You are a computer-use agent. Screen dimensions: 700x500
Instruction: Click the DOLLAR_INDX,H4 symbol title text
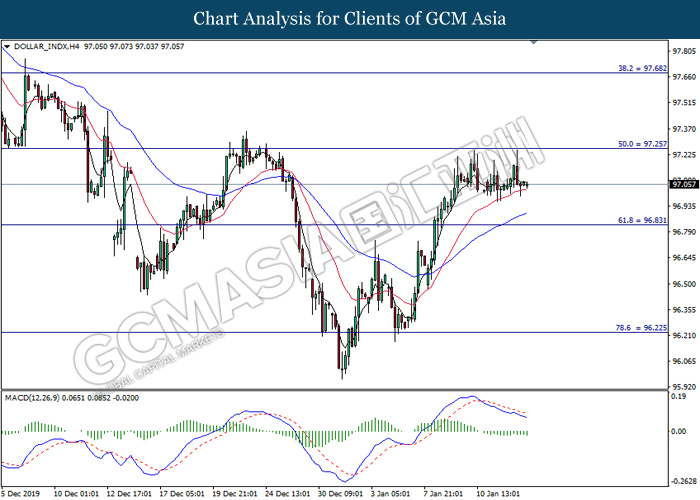[x=46, y=46]
